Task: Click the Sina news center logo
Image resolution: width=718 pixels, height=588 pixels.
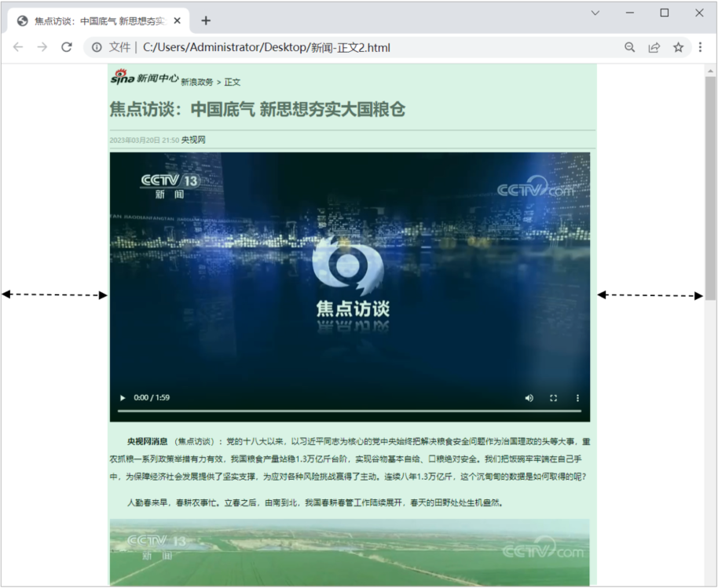Action: [144, 77]
